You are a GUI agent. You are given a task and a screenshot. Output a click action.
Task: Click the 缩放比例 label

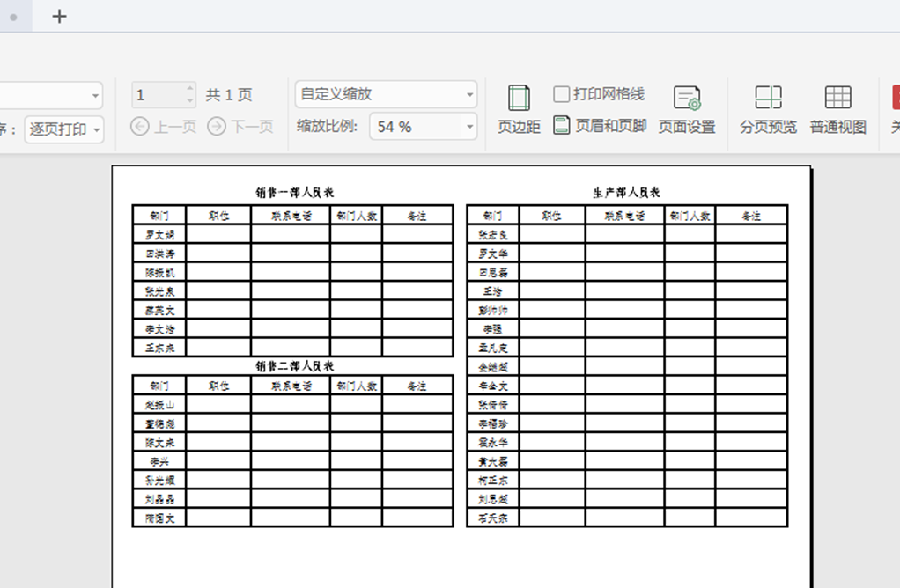(328, 126)
